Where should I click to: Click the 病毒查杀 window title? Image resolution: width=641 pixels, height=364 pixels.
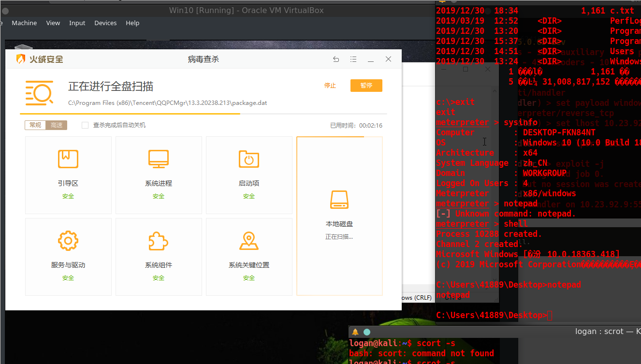(x=204, y=59)
